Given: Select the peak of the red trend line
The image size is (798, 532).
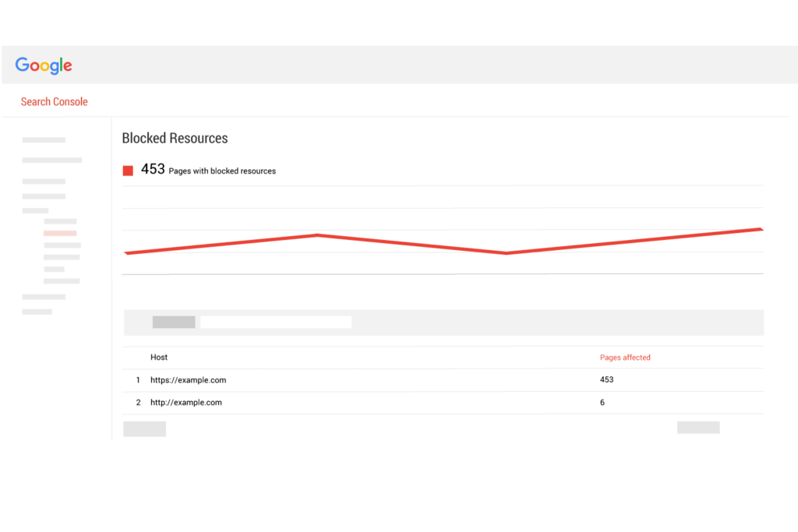Looking at the screenshot, I should click(316, 234).
